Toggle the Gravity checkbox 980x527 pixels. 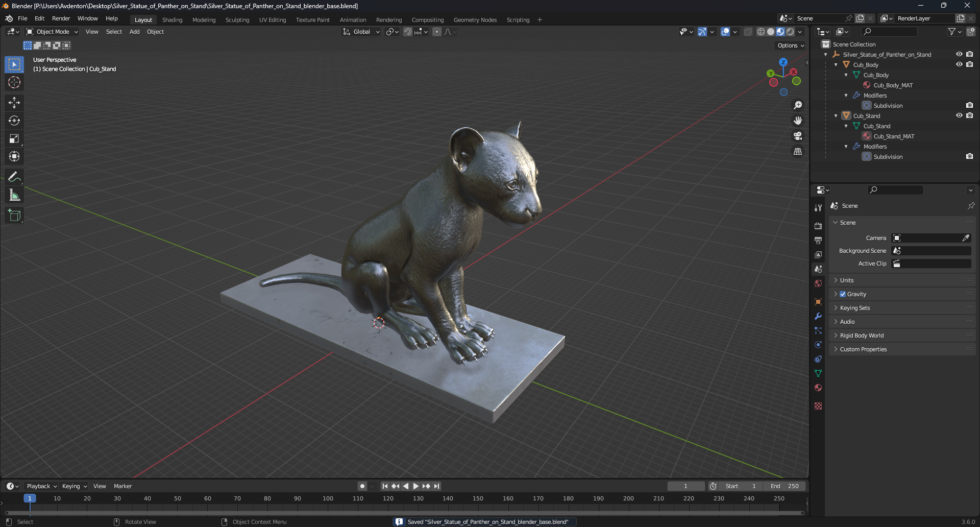pyautogui.click(x=843, y=294)
